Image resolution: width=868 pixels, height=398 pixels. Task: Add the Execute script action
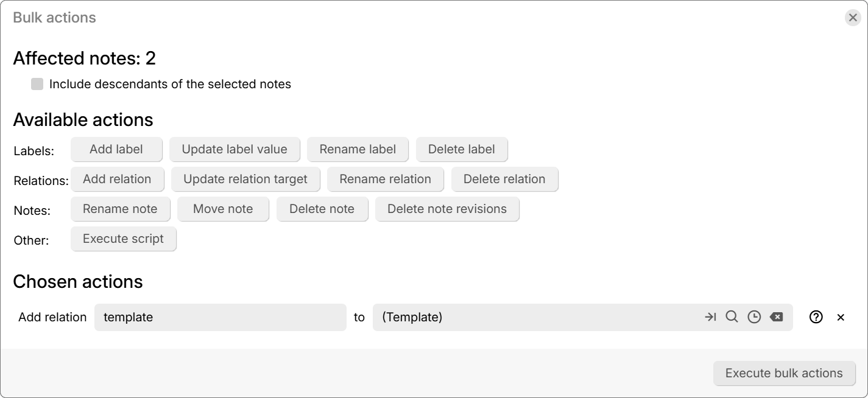point(123,239)
